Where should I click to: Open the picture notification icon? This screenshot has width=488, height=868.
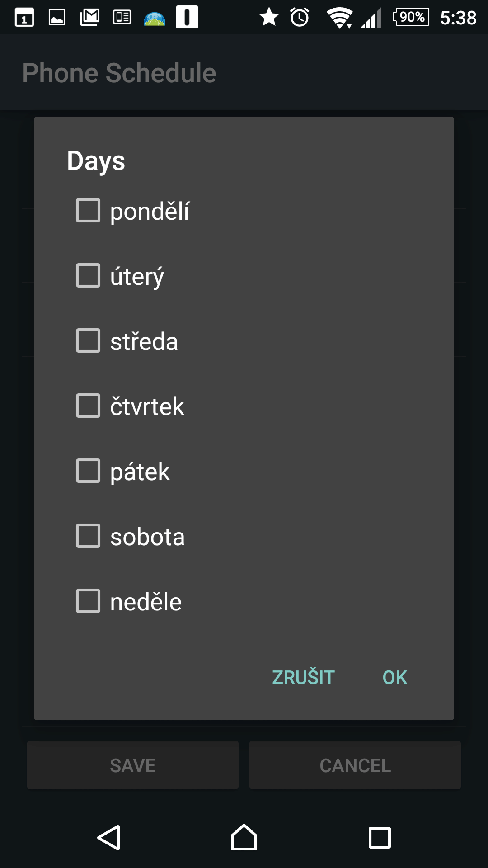point(57,18)
